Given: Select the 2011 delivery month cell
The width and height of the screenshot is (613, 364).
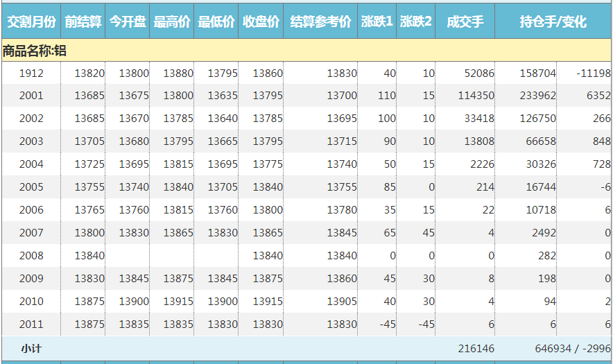Looking at the screenshot, I should [31, 324].
